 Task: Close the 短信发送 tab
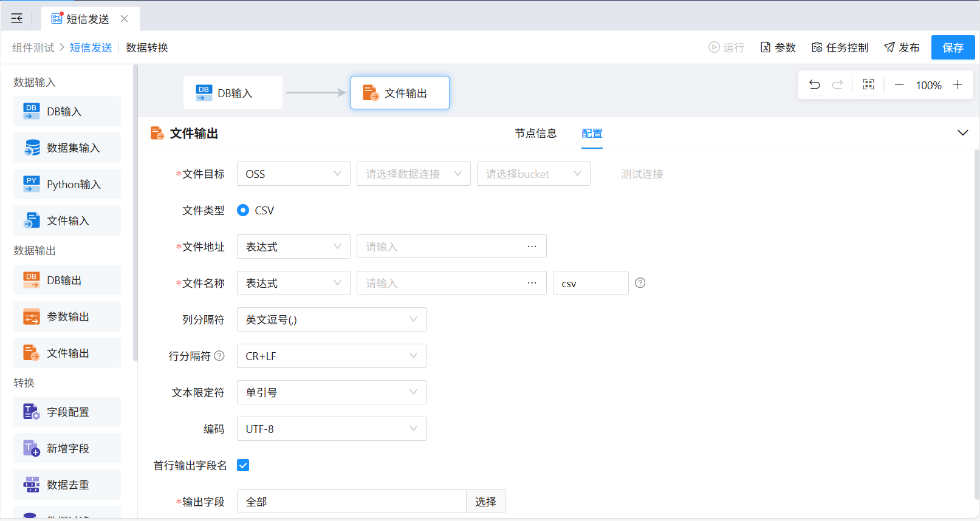click(x=125, y=19)
